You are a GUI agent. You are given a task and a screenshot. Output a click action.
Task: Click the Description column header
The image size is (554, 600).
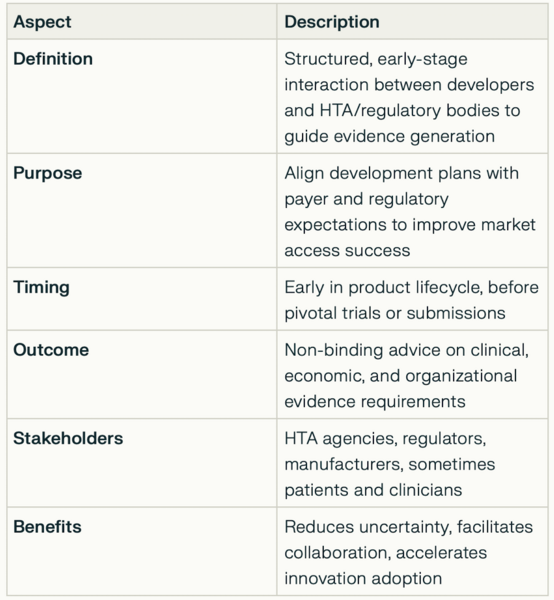point(332,22)
